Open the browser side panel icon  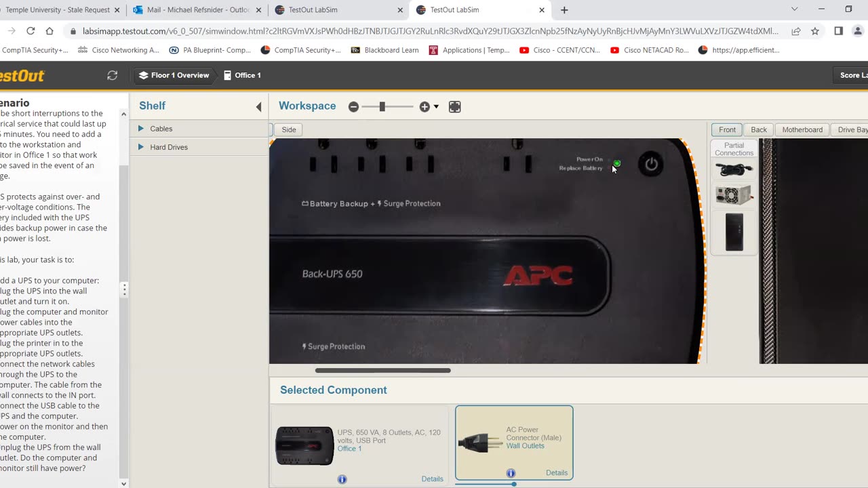[x=839, y=31]
